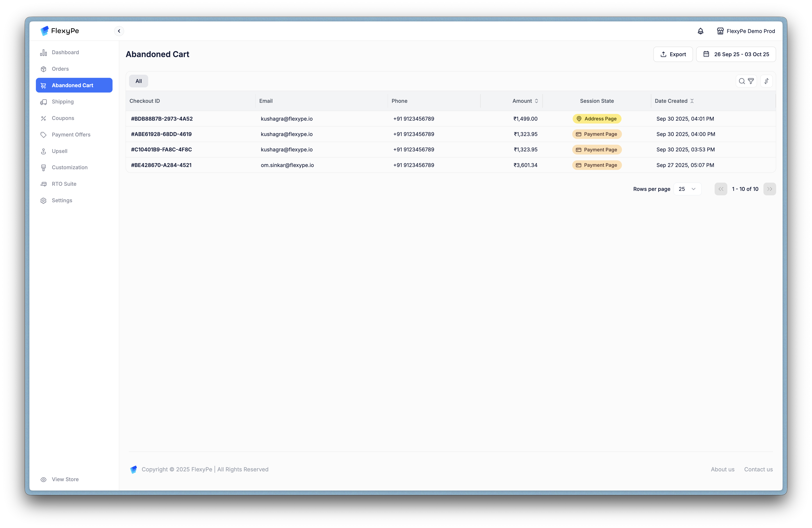Open Payment Offers tag item
Screen dimensions: 812x528
(71, 134)
